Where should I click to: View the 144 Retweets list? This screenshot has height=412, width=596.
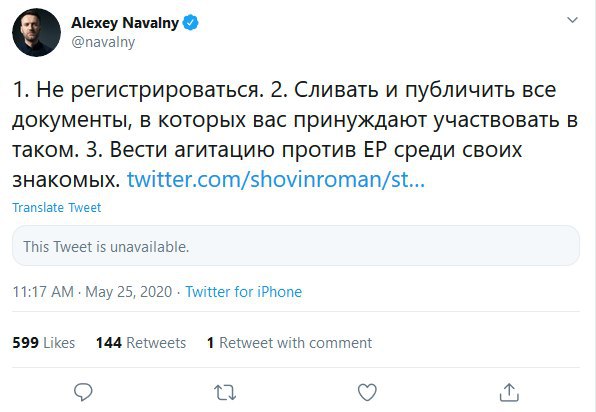[x=141, y=343]
